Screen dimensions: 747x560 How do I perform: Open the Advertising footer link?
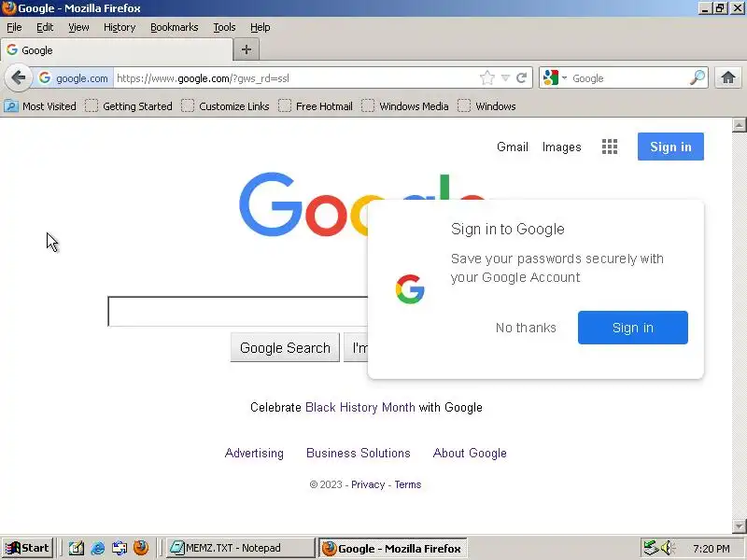pyautogui.click(x=254, y=453)
